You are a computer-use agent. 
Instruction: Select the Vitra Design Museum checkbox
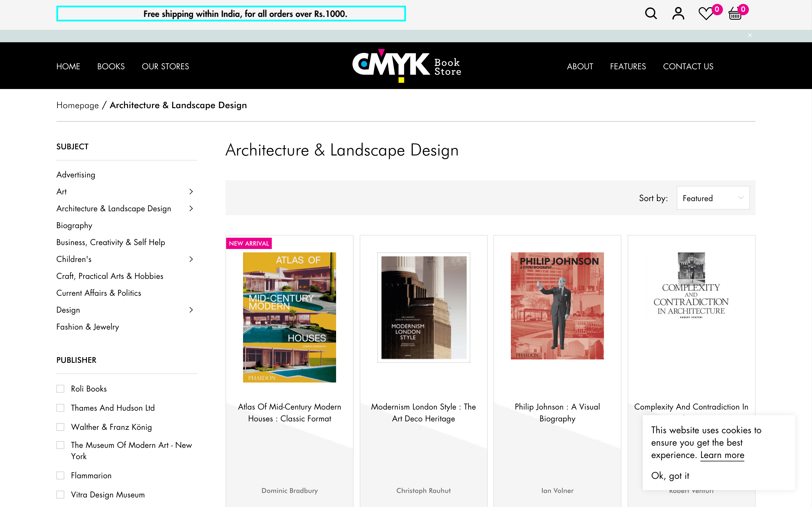tap(61, 494)
